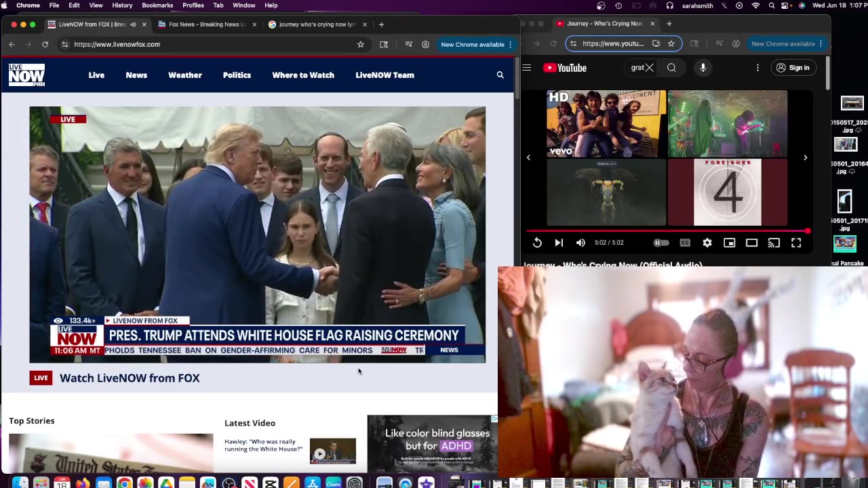Start YouTube voice search microphone

coord(703,68)
